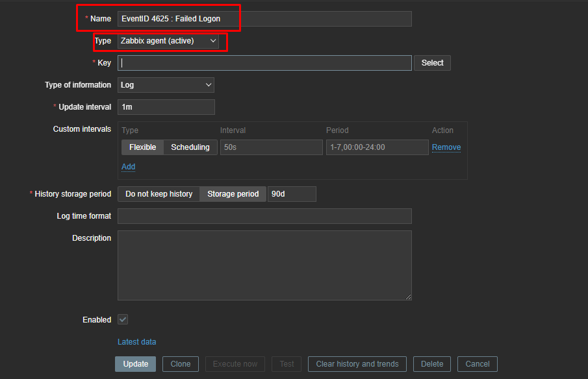This screenshot has width=588, height=379.
Task: Open the Type of information dropdown
Action: (165, 84)
